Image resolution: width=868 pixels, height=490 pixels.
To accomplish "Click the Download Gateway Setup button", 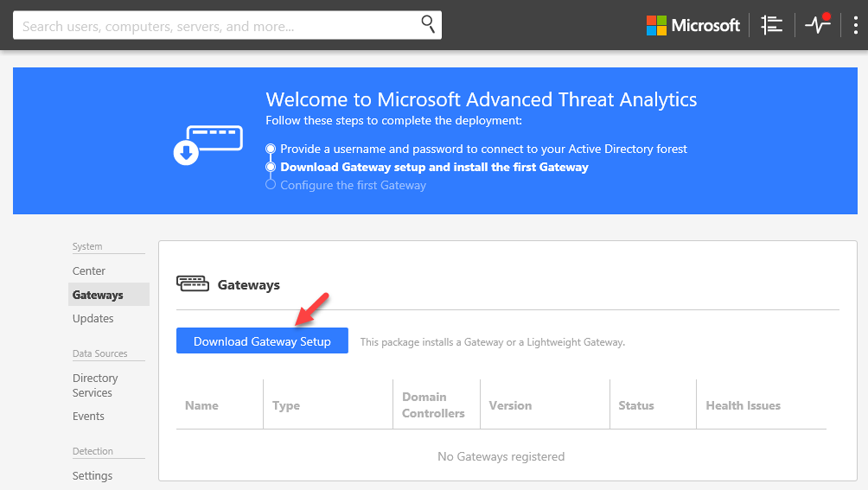I will [262, 341].
